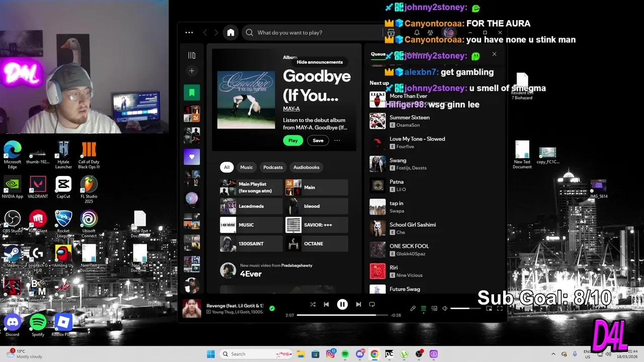Toggle shuffle playback
The height and width of the screenshot is (362, 644).
point(313,304)
